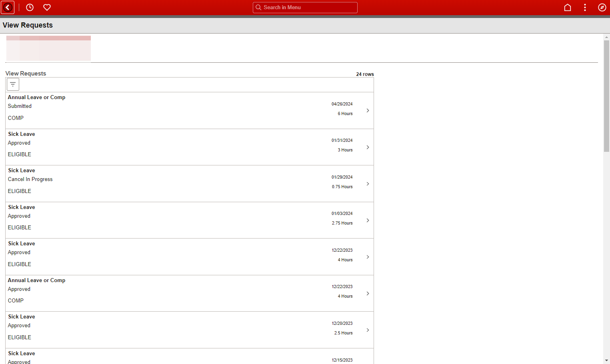
Task: Click the scrollbar up arrow
Action: coord(606,37)
